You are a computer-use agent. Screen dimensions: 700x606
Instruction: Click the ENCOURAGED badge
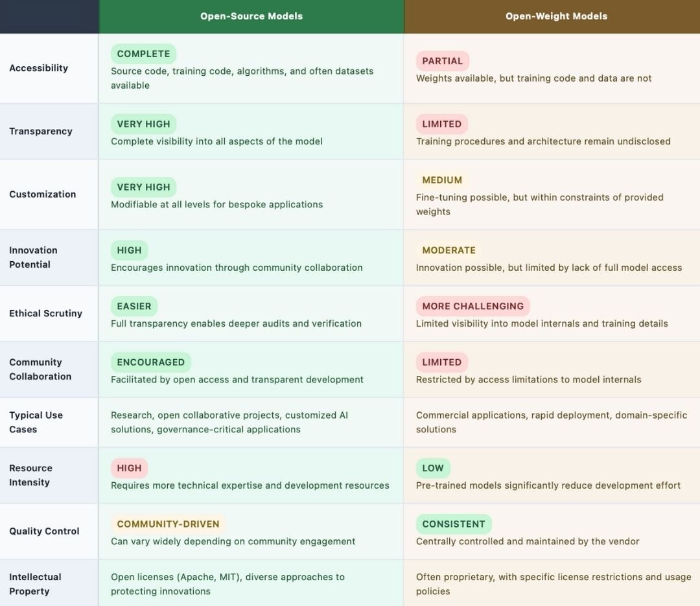click(x=150, y=362)
